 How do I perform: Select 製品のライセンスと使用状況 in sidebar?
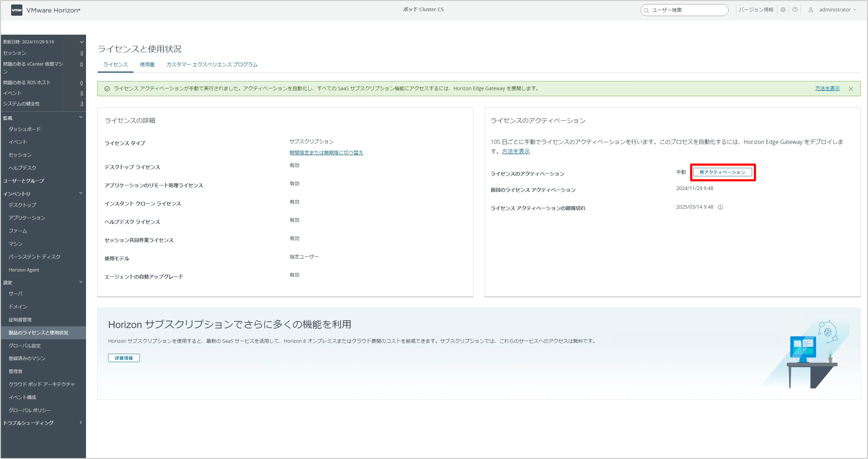coord(43,333)
